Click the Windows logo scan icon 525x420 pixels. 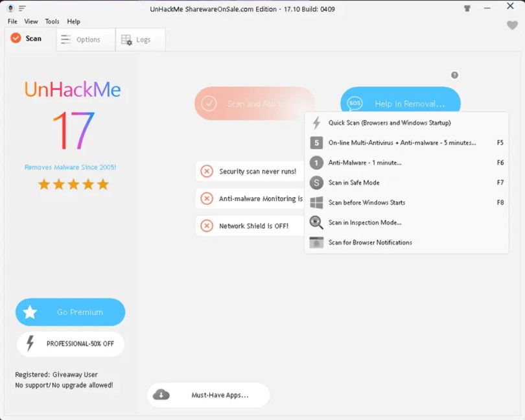(316, 203)
